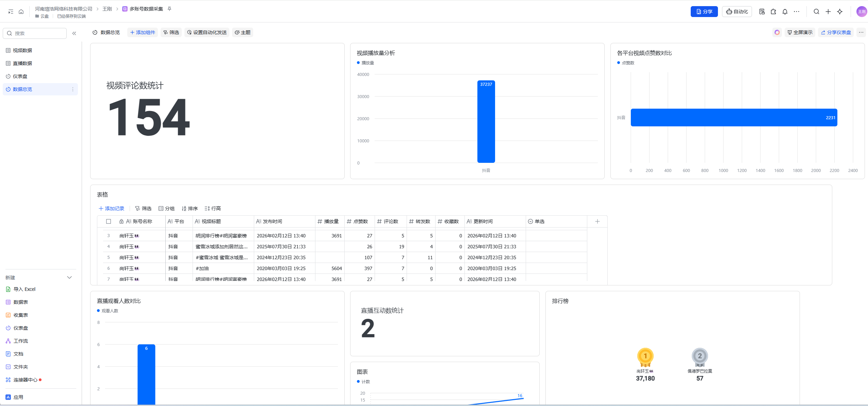Open 数据总览 item's three-dot menu
The image size is (868, 406).
[72, 89]
